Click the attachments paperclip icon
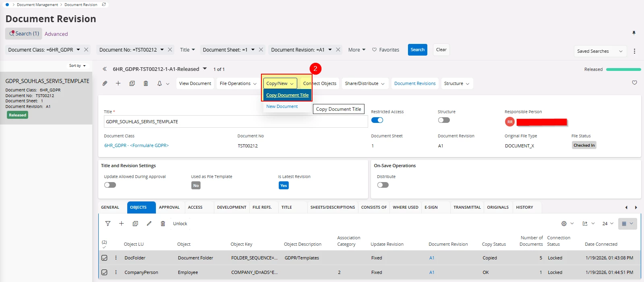Viewport: 644px width, 282px height. [105, 83]
